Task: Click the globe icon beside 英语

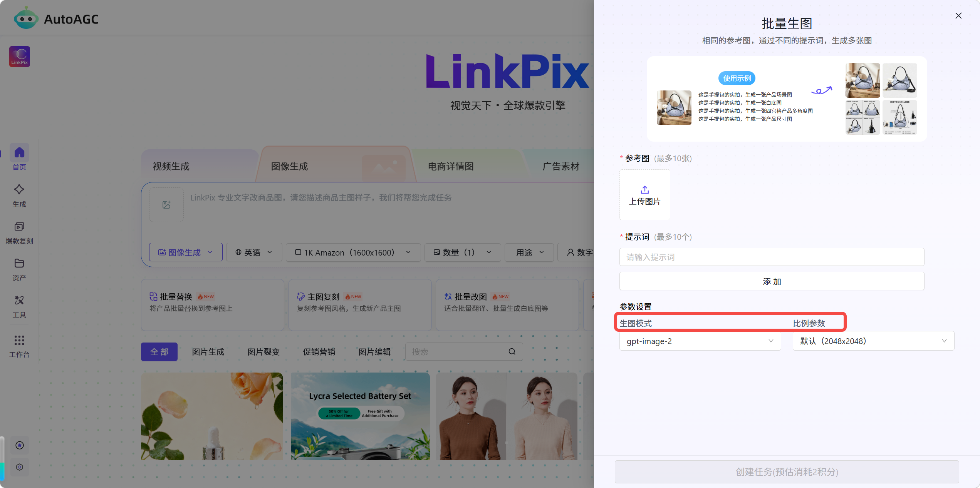Action: [238, 252]
